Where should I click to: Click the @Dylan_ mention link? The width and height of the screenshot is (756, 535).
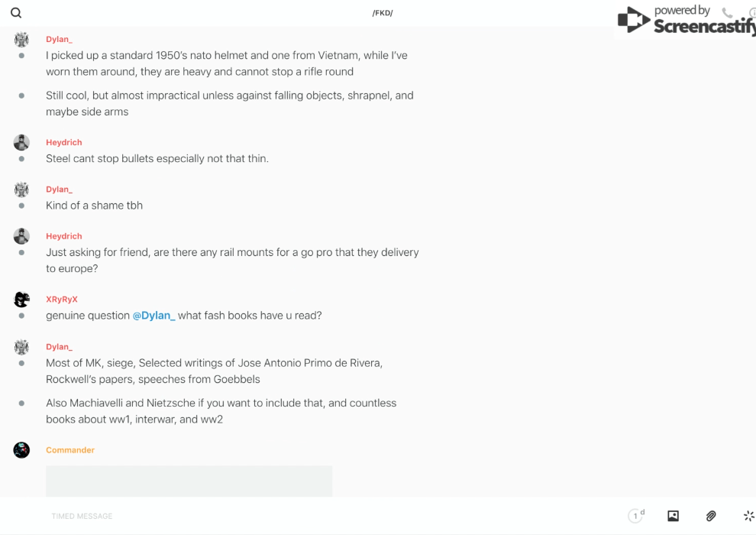(x=154, y=316)
